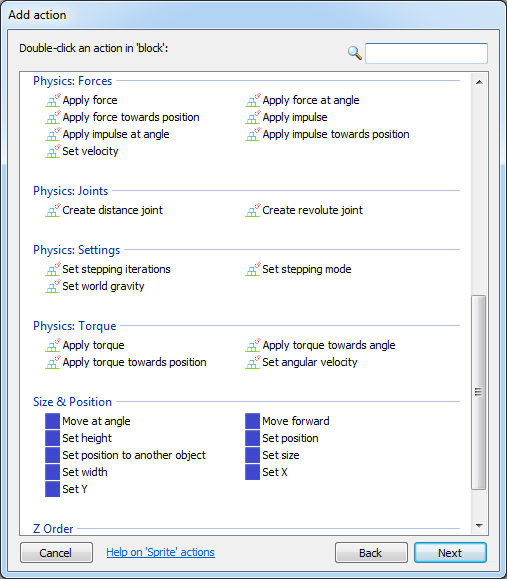Choose Set position to another object
Viewport: 507px width, 579px height.
[x=134, y=455]
